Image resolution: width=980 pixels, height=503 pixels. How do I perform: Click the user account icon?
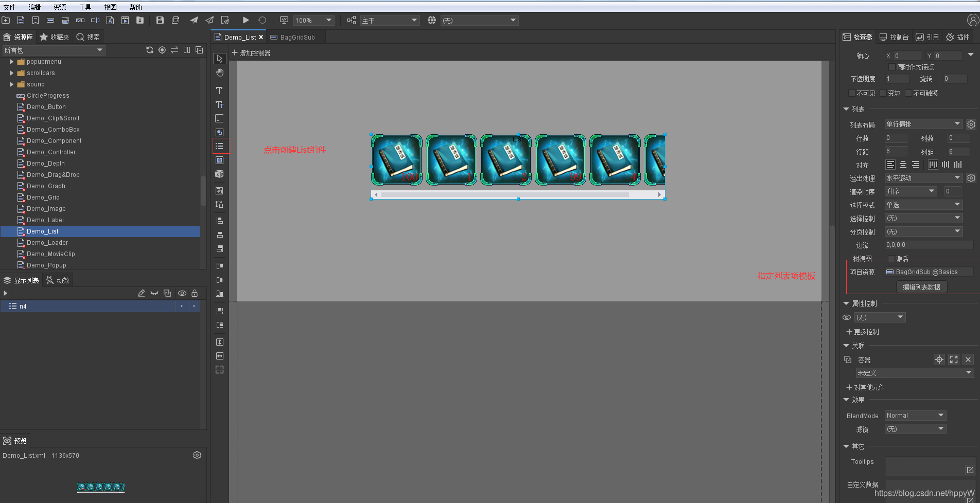[972, 20]
